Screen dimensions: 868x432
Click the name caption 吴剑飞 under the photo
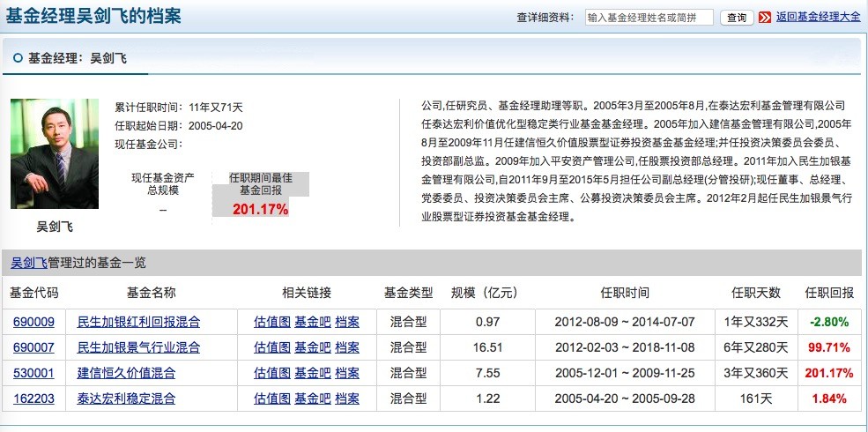55,227
